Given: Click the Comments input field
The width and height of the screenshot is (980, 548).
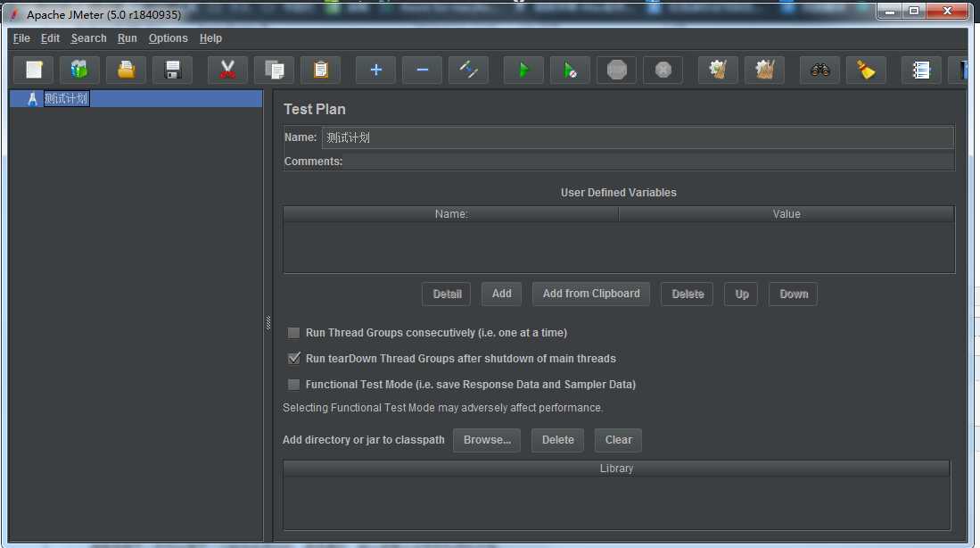Looking at the screenshot, I should tap(647, 162).
